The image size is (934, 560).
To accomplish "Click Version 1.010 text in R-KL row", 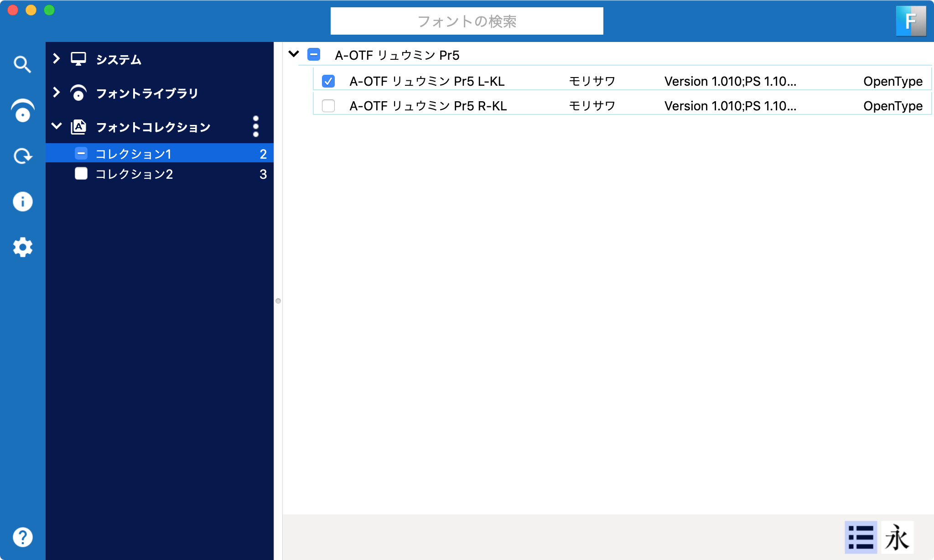I will click(x=730, y=106).
